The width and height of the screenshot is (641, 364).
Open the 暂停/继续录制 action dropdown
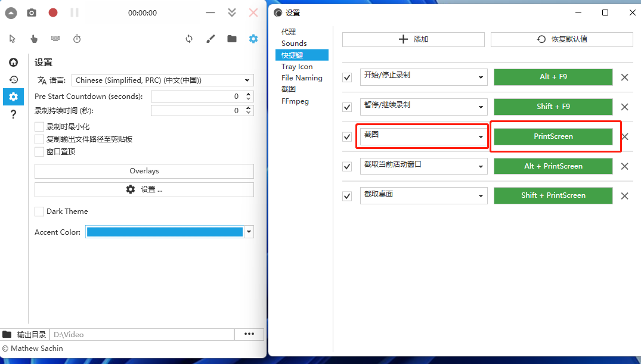point(423,107)
